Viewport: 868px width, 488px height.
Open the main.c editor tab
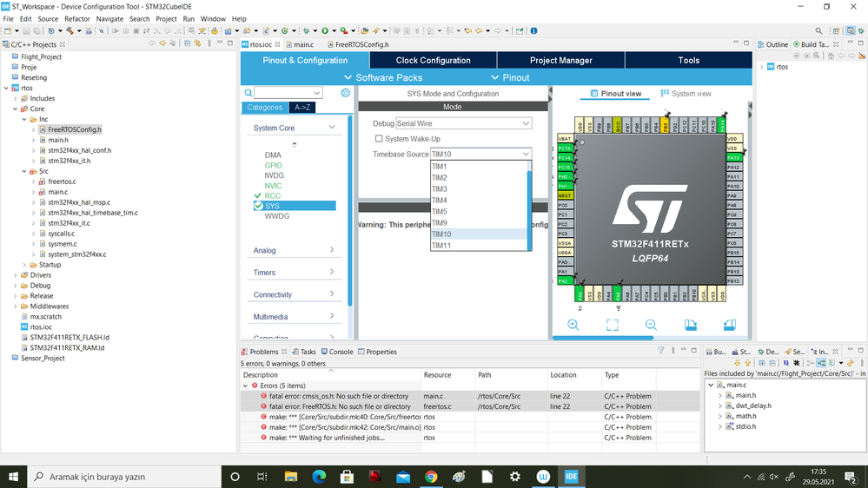click(x=304, y=44)
